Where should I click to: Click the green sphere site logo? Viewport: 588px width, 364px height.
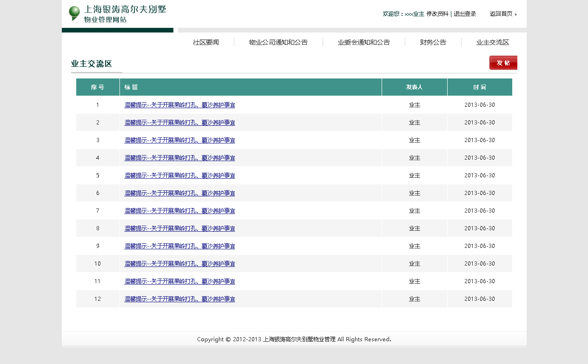74,13
